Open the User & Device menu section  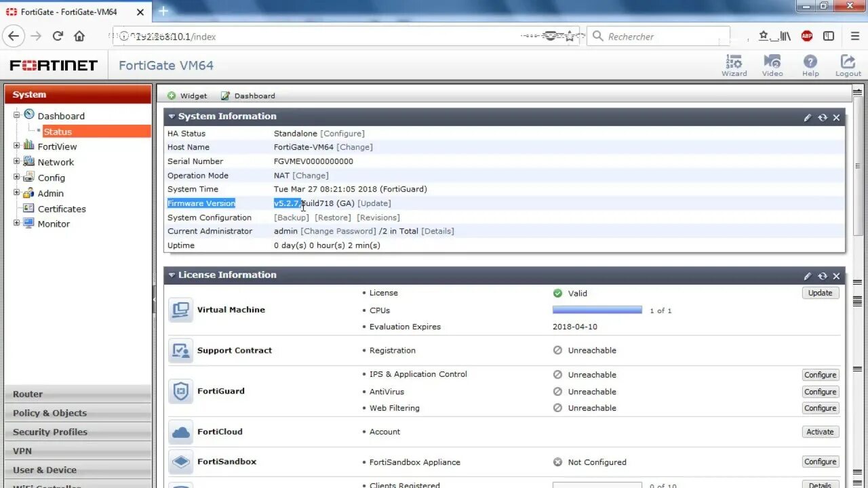(x=78, y=470)
